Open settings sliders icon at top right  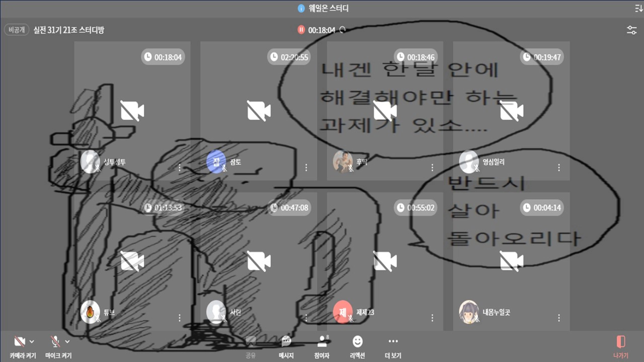point(632,30)
